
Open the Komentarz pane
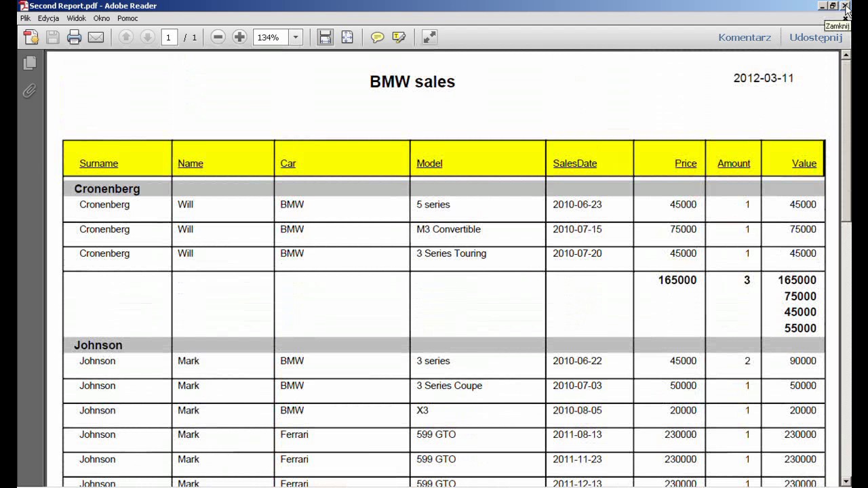[745, 37]
